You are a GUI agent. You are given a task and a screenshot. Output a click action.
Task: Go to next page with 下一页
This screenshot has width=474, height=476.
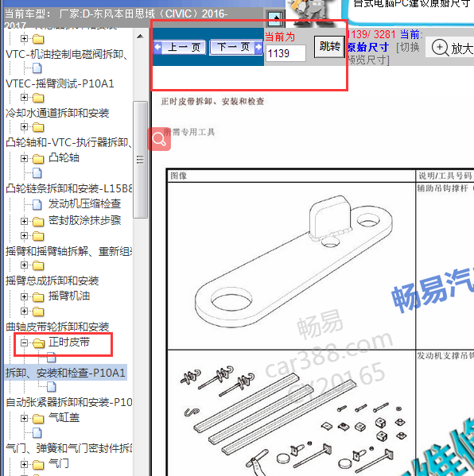click(236, 47)
